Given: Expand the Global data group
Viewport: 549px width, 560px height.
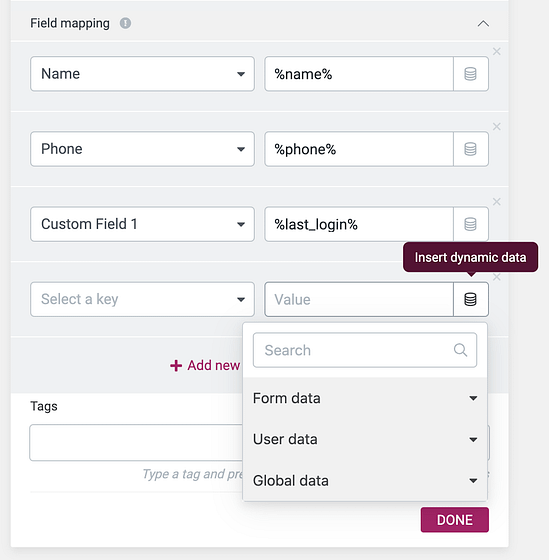Looking at the screenshot, I should pyautogui.click(x=365, y=481).
